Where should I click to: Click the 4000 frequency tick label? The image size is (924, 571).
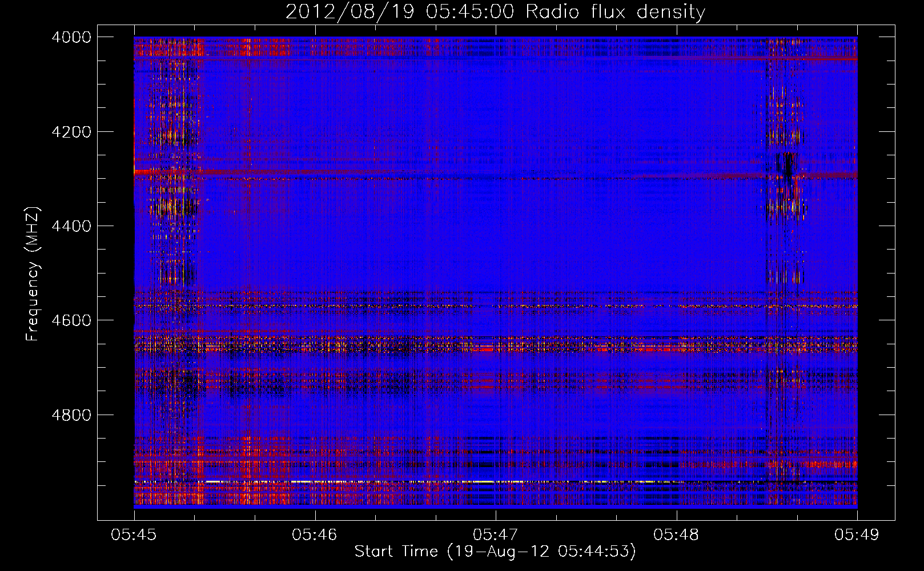(71, 37)
